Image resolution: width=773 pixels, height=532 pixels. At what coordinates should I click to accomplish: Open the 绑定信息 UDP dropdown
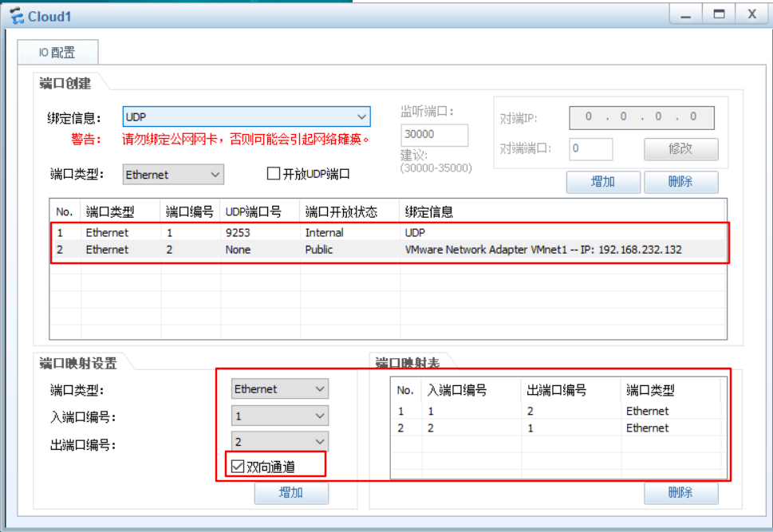point(246,117)
